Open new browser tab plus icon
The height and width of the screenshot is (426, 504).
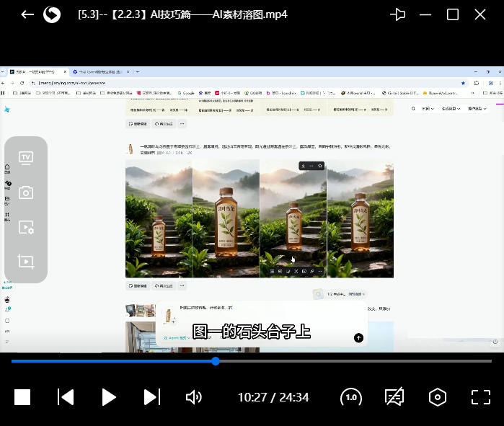point(138,72)
